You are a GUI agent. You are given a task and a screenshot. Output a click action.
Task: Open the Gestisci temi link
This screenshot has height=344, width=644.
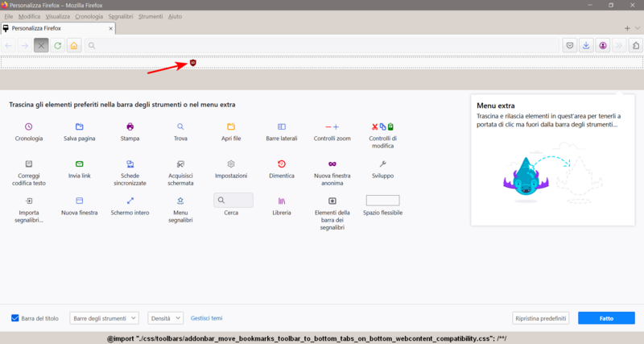click(206, 318)
